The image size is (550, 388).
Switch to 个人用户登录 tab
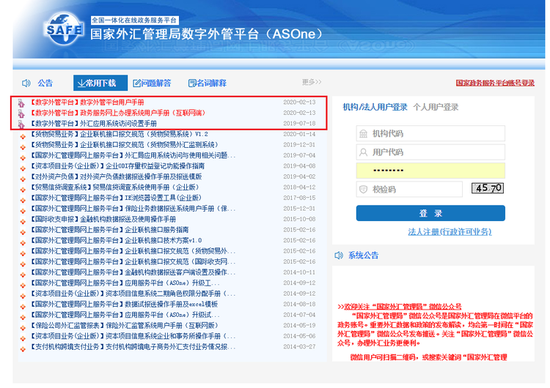(x=436, y=107)
